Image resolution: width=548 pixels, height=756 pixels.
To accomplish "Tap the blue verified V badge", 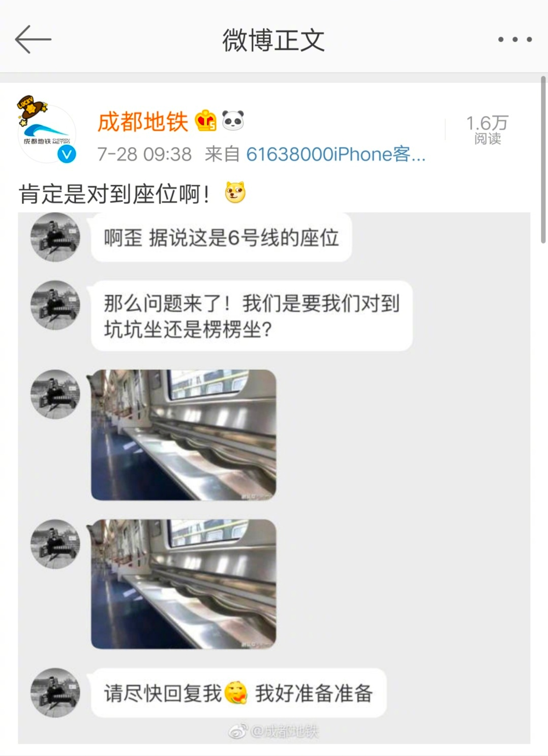I will [x=67, y=154].
